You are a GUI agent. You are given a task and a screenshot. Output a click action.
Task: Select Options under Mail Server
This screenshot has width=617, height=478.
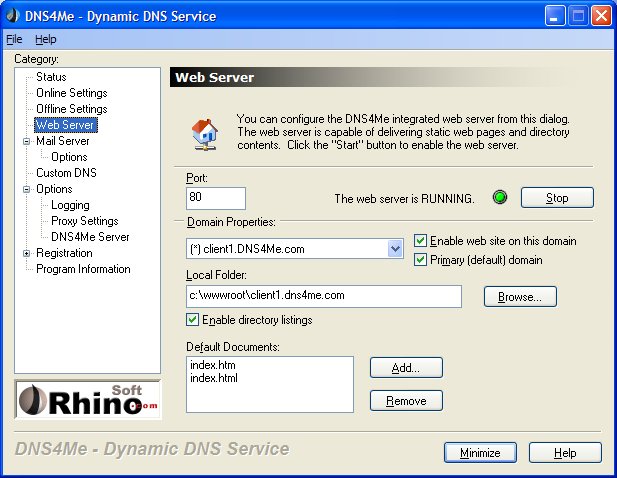click(x=69, y=157)
